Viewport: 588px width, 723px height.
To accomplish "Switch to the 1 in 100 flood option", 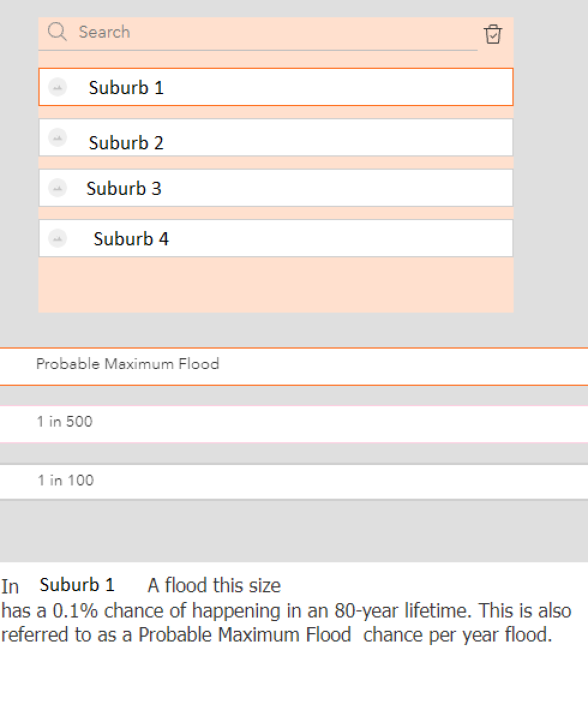I will pyautogui.click(x=294, y=482).
